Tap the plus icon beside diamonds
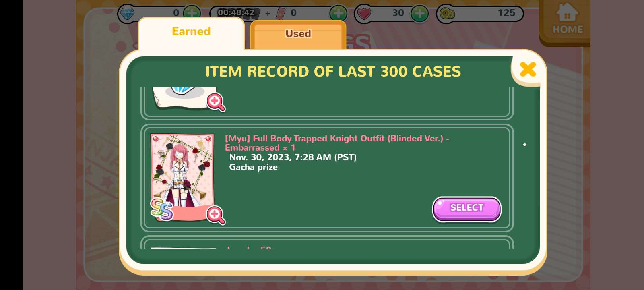Viewport: 644px width, 290px height. point(192,13)
